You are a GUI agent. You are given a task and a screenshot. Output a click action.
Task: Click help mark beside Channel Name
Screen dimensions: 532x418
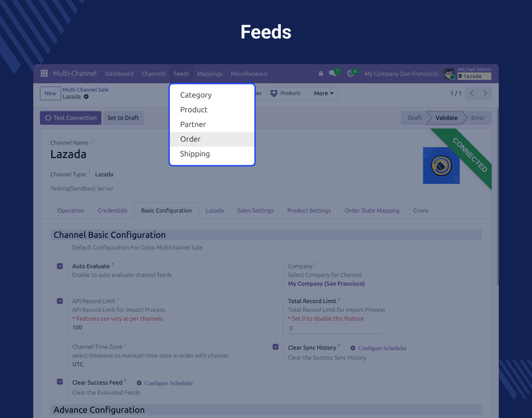tap(94, 141)
